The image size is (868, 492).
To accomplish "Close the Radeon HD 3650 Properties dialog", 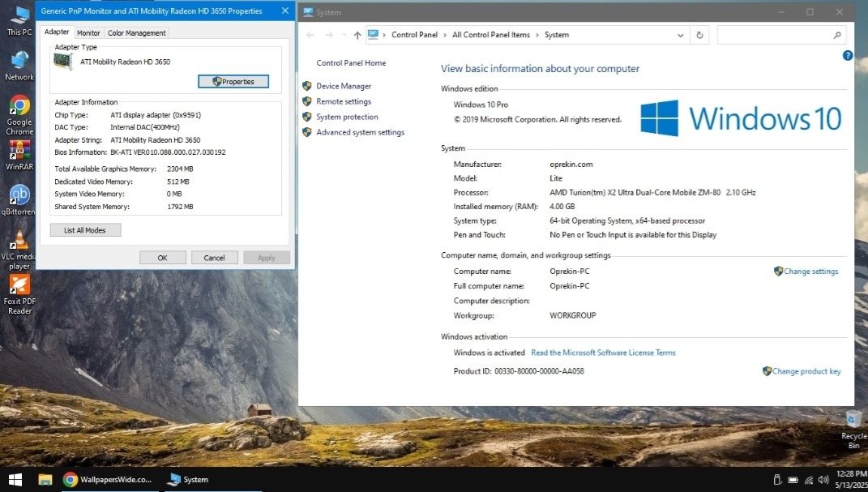I will (284, 11).
